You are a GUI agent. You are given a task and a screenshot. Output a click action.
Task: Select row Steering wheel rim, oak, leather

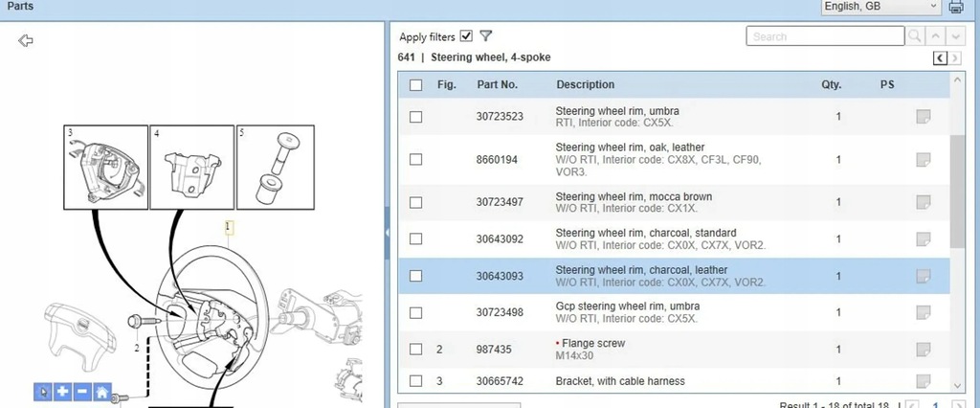674,160
